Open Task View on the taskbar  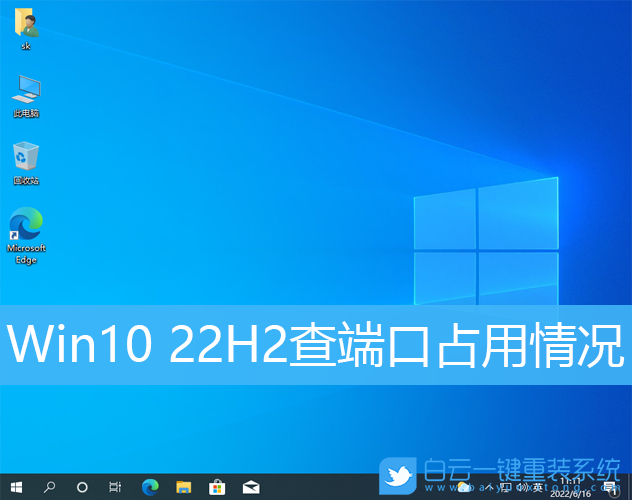(115, 488)
